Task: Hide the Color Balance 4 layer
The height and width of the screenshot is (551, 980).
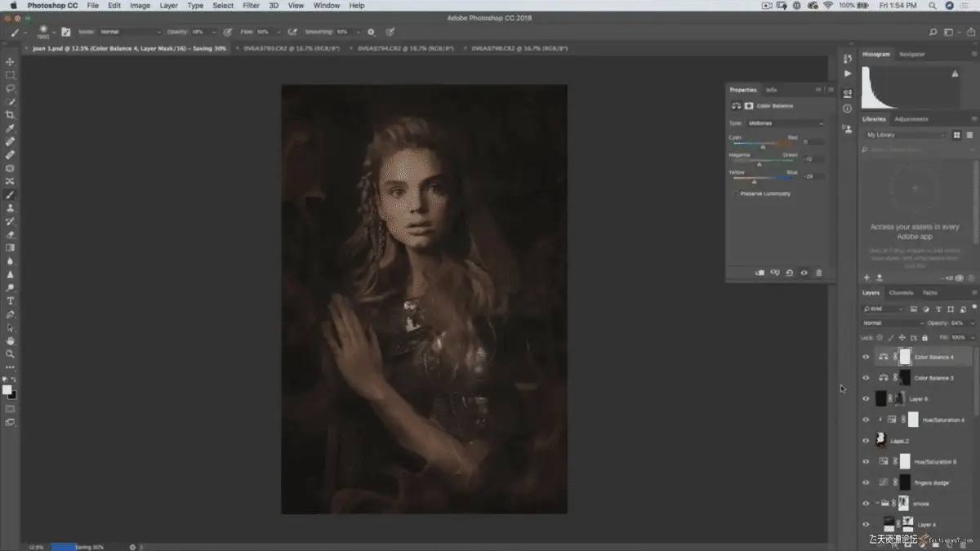Action: pos(866,358)
